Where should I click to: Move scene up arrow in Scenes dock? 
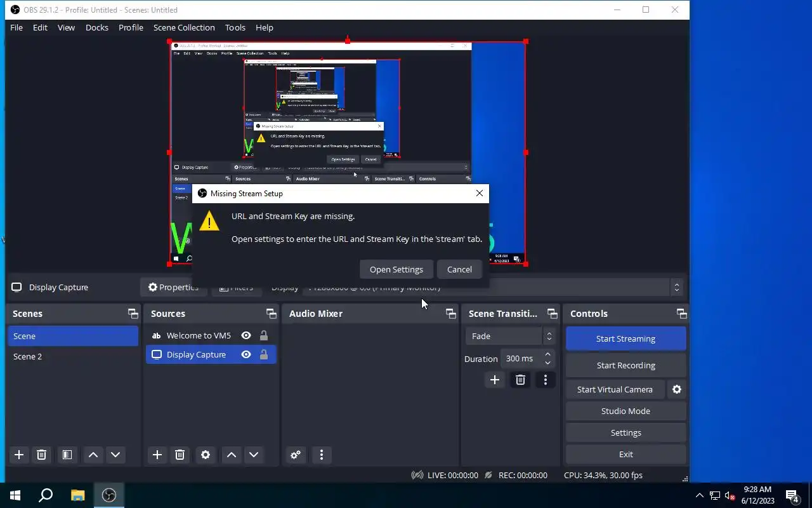(x=93, y=455)
